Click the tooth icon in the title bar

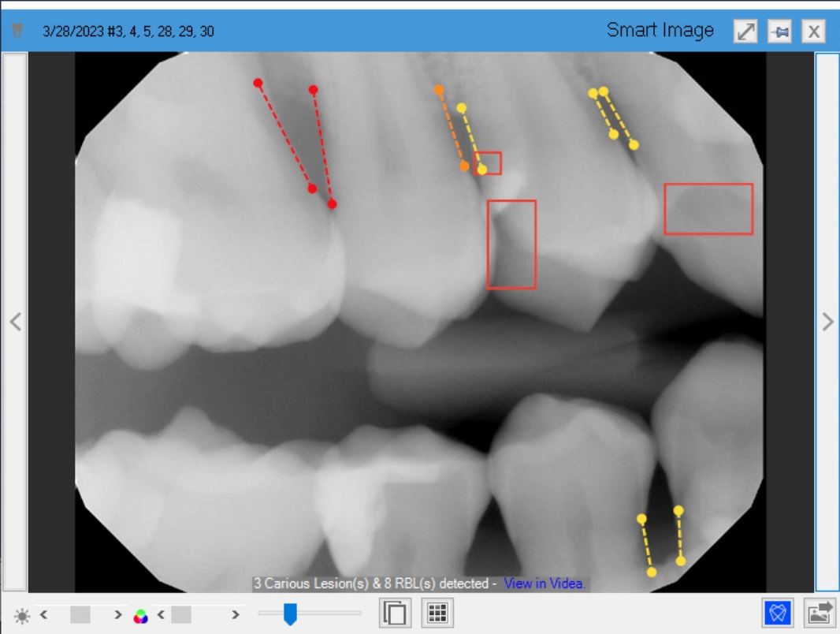click(17, 30)
